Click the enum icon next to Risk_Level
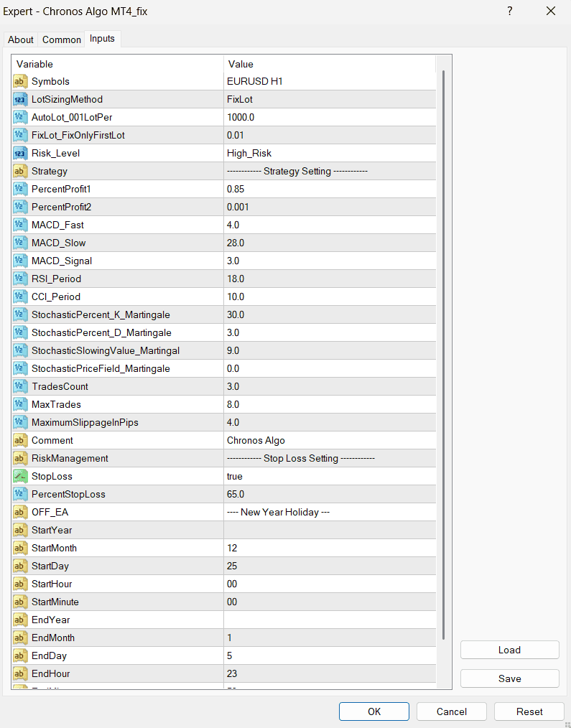The height and width of the screenshot is (728, 571). click(x=20, y=153)
